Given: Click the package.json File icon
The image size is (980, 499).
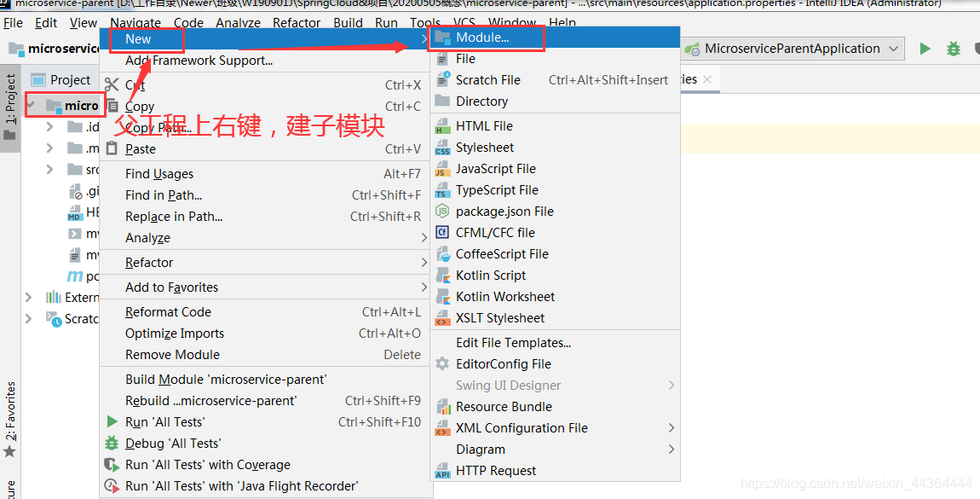Looking at the screenshot, I should coord(442,212).
